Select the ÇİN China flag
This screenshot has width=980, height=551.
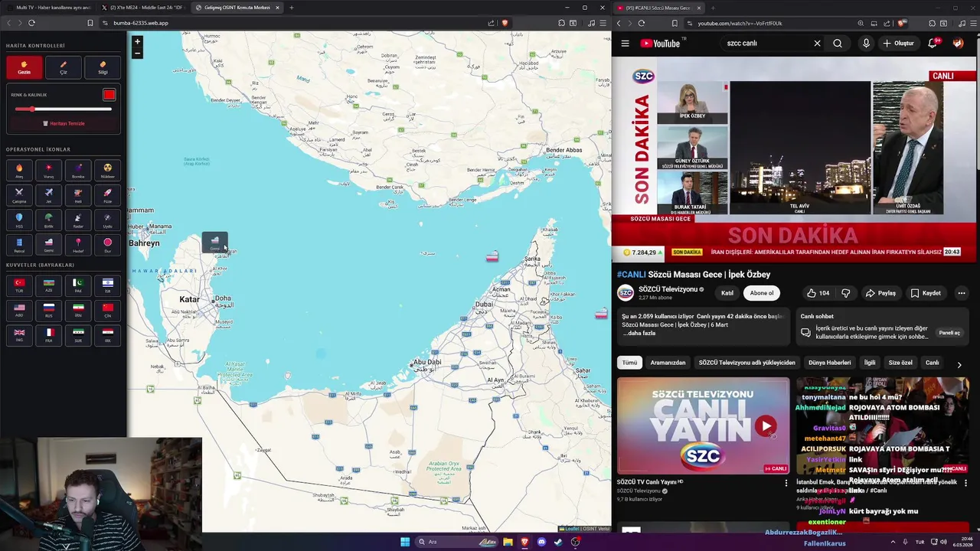point(108,311)
